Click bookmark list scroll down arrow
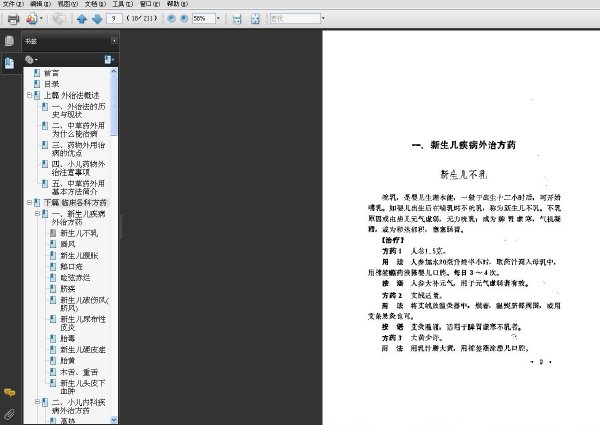The width and height of the screenshot is (600, 425). [x=114, y=420]
